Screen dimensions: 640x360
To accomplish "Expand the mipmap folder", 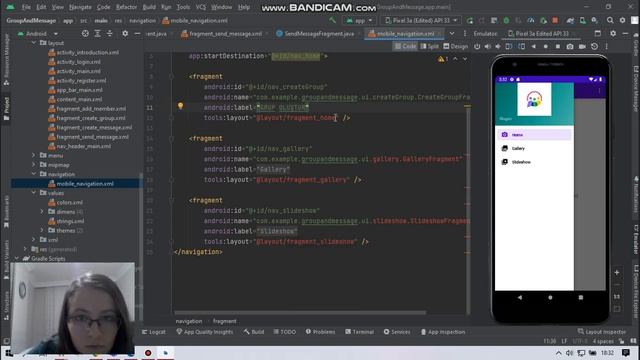I will (x=34, y=165).
